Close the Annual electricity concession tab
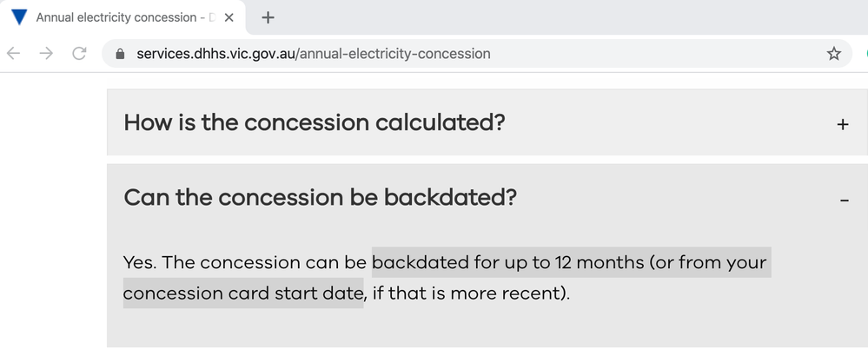868x349 pixels. pyautogui.click(x=229, y=17)
